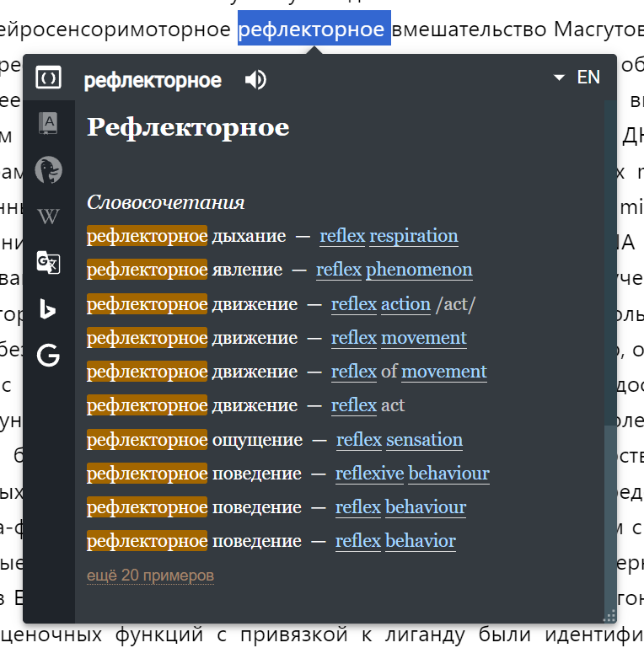Click 'reflex' in 'reflex phenomenon' row
This screenshot has height=648, width=644.
(x=339, y=270)
